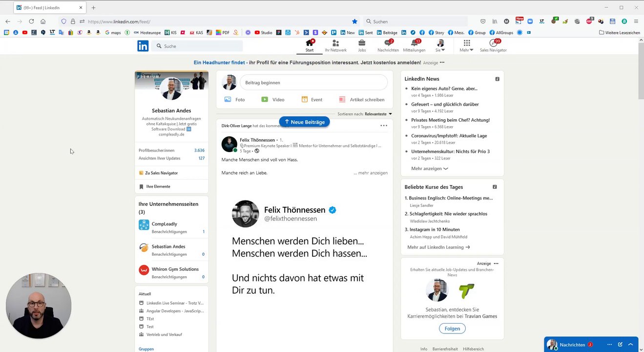Open the Zoom extension icon
644x352 pixels.
point(530,22)
